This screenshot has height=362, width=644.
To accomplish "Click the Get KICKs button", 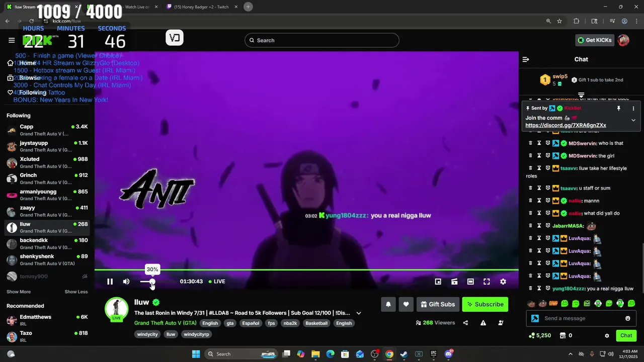I will (595, 40).
